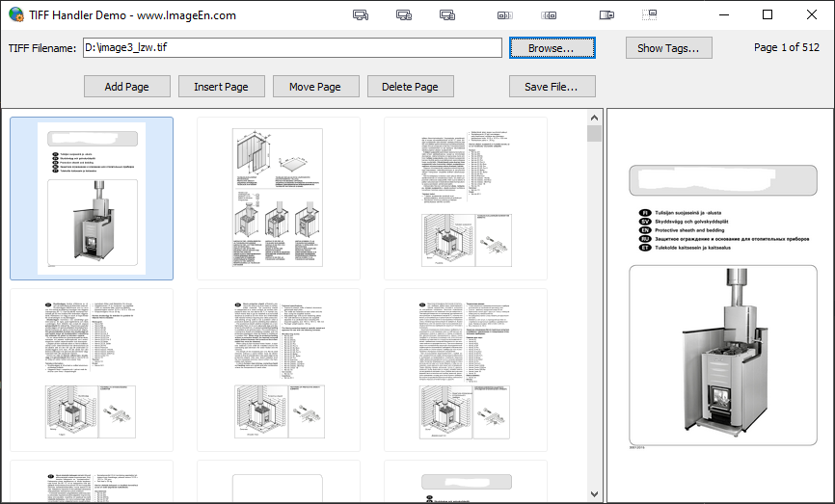Click the Move Page button

[x=316, y=86]
